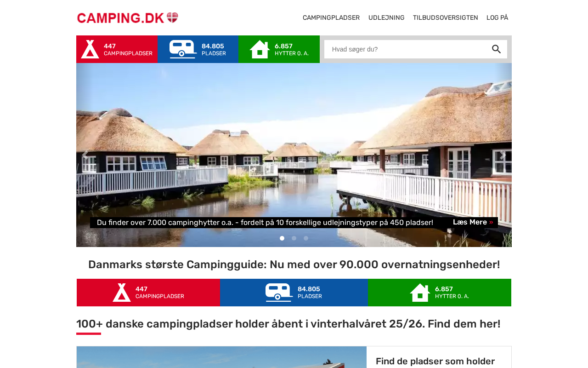
Task: Open the Udlejning menu item
Action: point(386,18)
